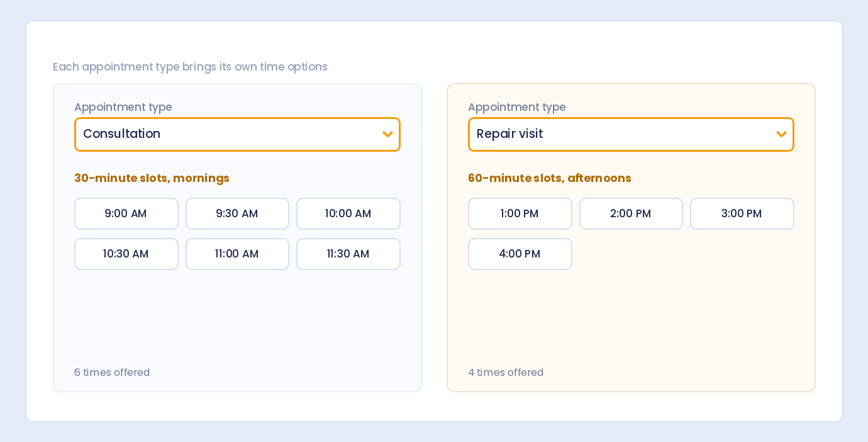The width and height of the screenshot is (868, 442).
Task: Click the '4 times offered' text
Action: click(506, 372)
